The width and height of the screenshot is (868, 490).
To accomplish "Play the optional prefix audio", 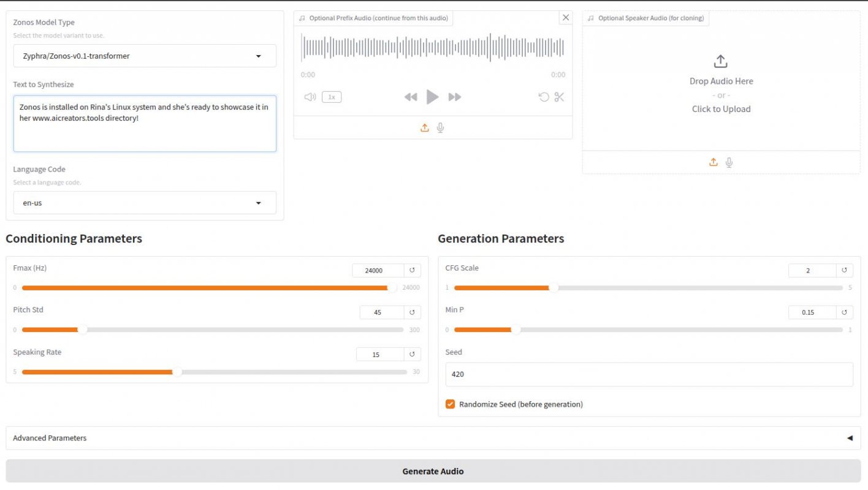I will click(432, 96).
